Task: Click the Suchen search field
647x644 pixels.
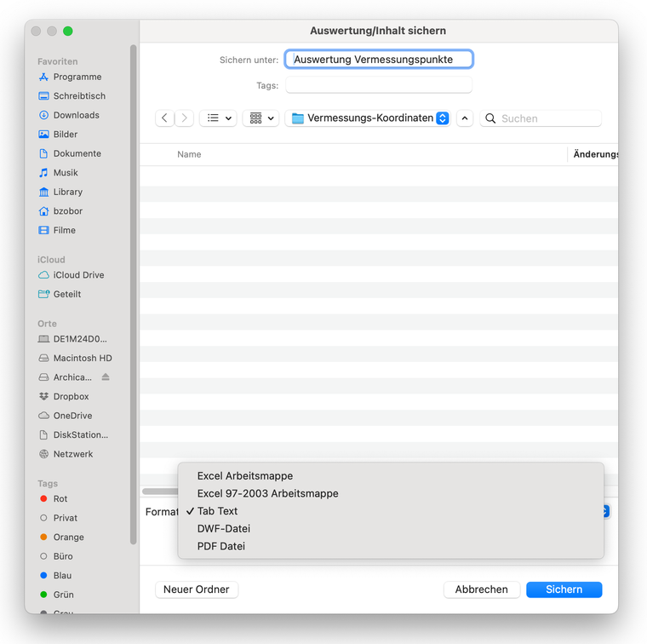Action: (x=541, y=118)
